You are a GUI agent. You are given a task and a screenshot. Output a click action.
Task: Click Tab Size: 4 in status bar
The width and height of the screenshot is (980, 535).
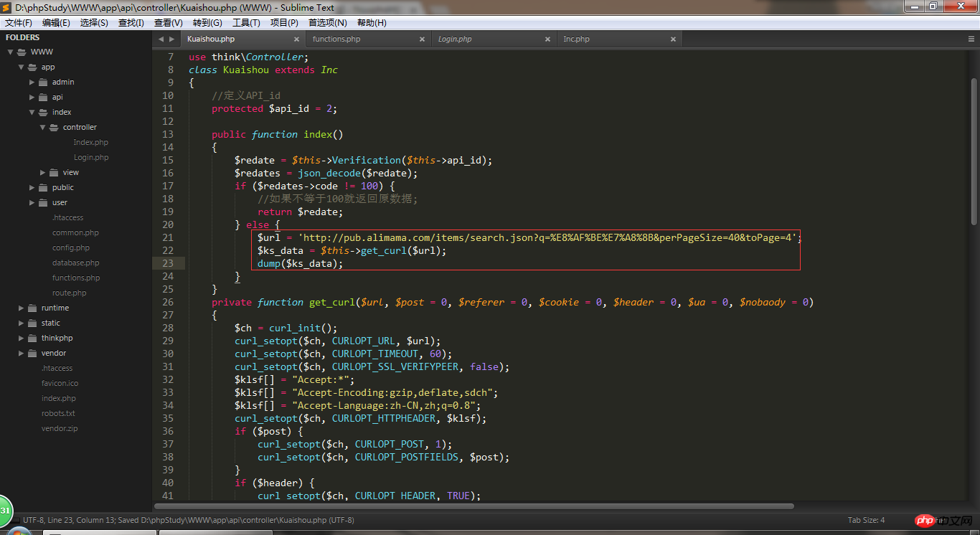pyautogui.click(x=866, y=520)
